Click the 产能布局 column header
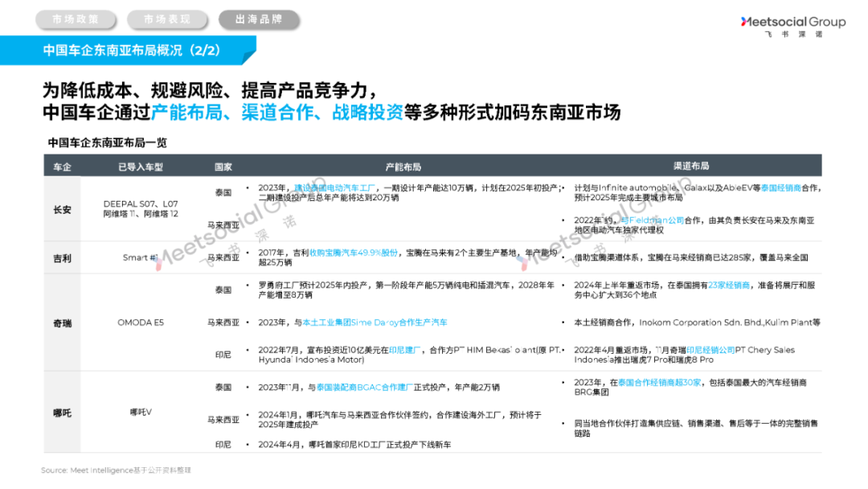Screen dimensions: 868x489 tap(403, 166)
